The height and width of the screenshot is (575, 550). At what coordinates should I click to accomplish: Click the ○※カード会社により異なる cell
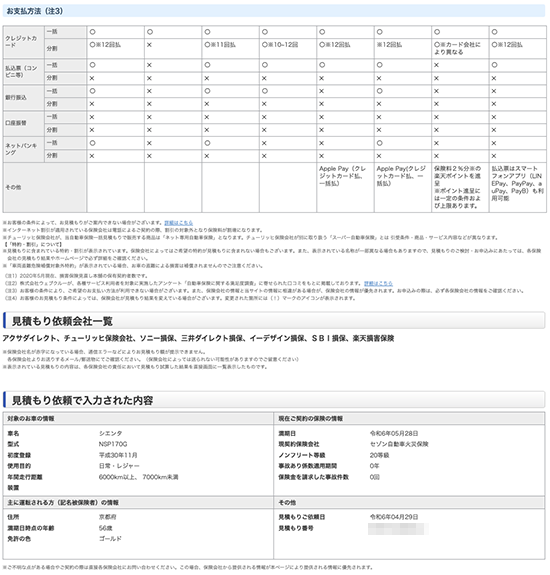[460, 48]
